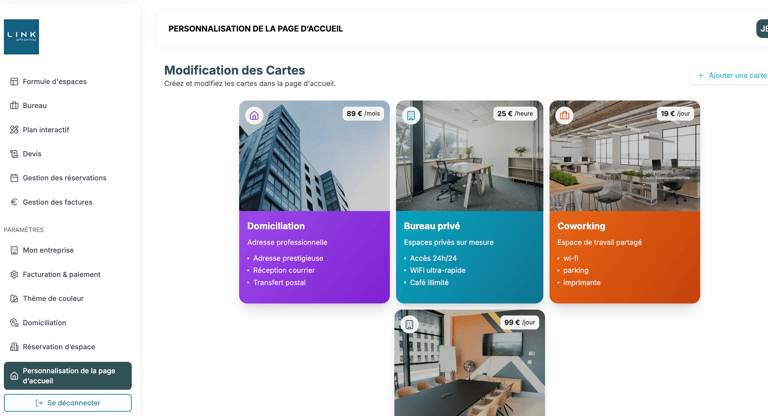Click the Bureau briefcase icon in sidebar
The image size is (768, 416).
pyautogui.click(x=14, y=105)
